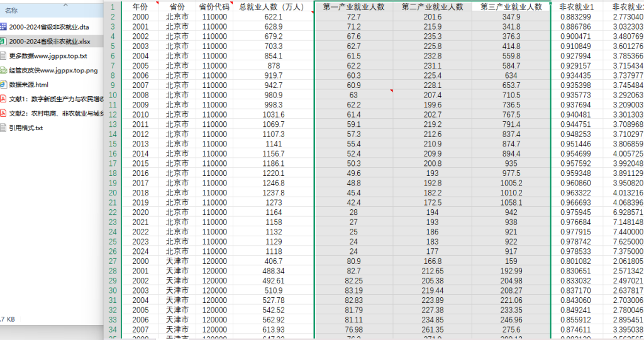The image size is (644, 340).
Task: Click the cell containing 1005.2
Action: click(511, 183)
